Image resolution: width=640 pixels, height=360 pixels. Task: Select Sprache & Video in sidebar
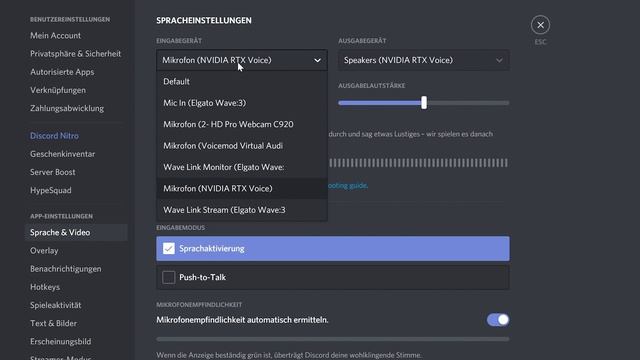(76, 232)
